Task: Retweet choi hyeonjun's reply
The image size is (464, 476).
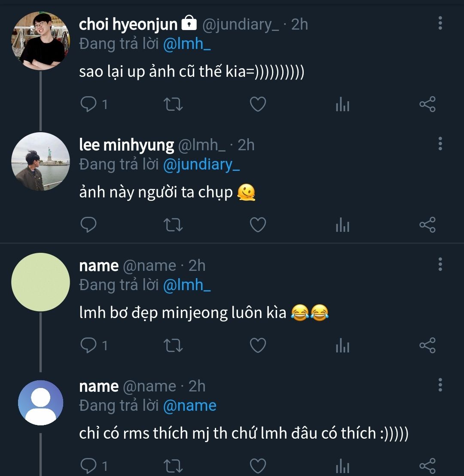Action: pos(174,104)
